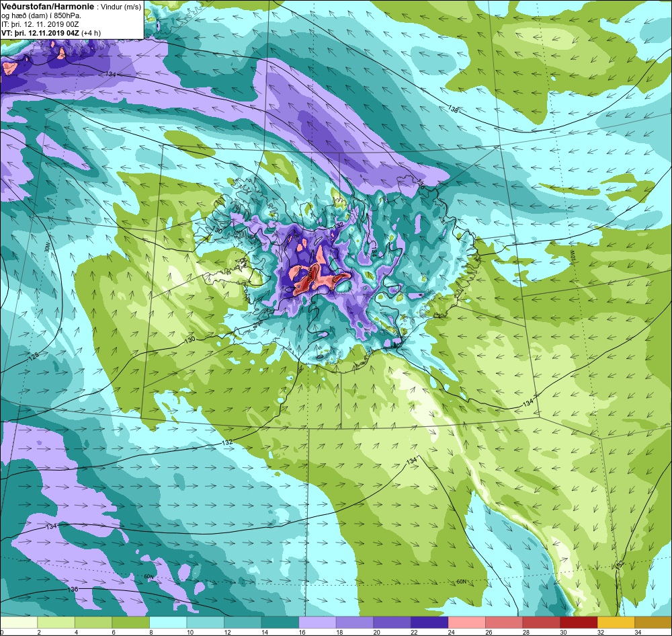Click the legend tick value 24
Screen dimensions: 672x636
(452, 632)
